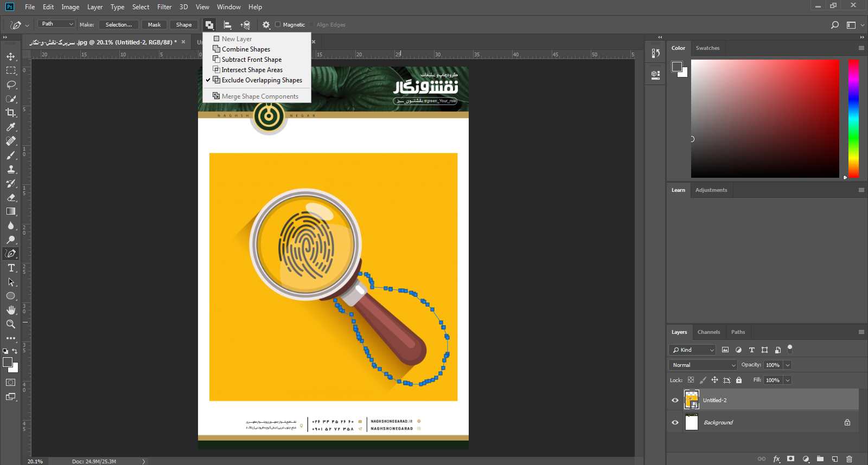Viewport: 868px width, 465px height.
Task: Select the History Brush tool
Action: 11,183
